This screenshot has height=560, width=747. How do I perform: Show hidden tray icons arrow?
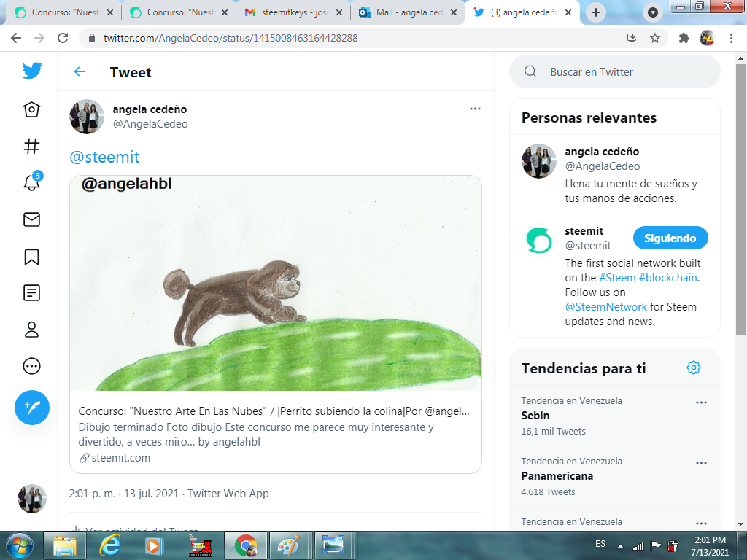coord(620,546)
